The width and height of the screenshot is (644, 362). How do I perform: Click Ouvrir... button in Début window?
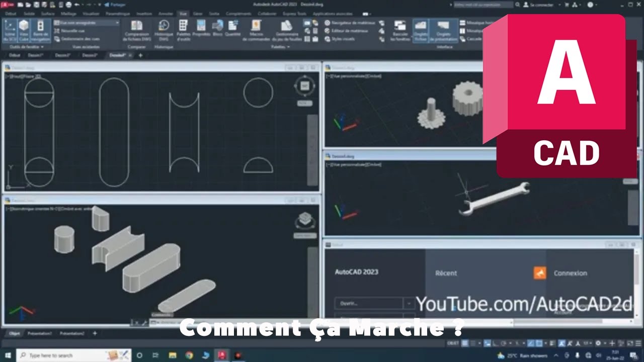[369, 303]
